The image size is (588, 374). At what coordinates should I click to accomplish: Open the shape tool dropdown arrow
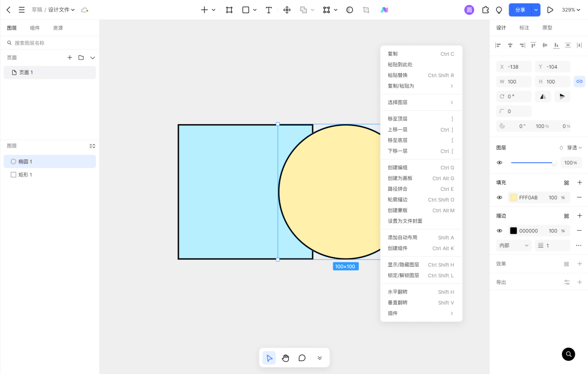[x=255, y=10]
